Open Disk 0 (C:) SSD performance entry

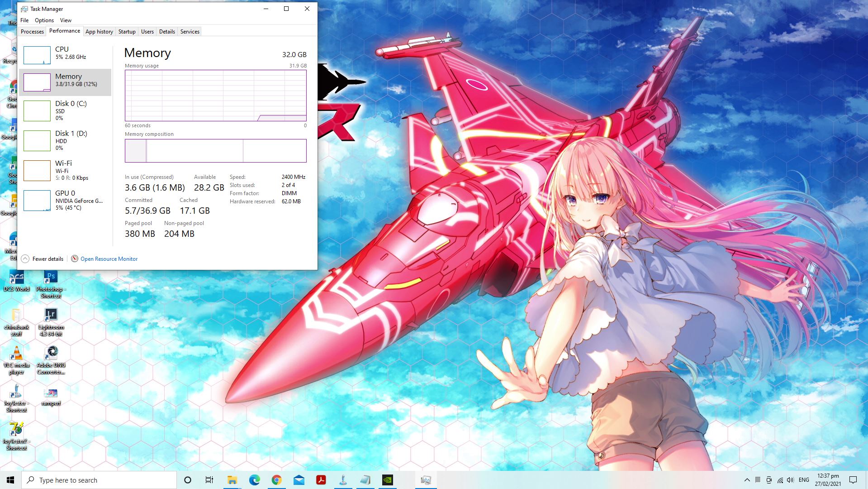(65, 110)
